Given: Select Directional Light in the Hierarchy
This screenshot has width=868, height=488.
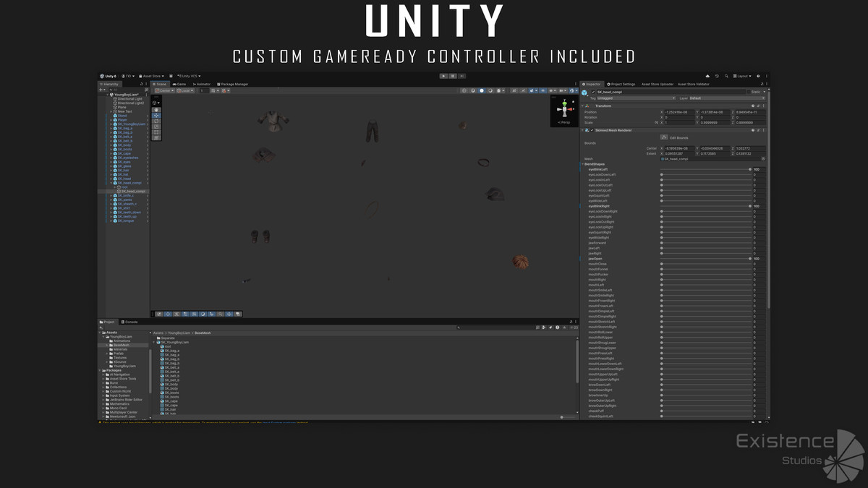Looking at the screenshot, I should pyautogui.click(x=130, y=99).
